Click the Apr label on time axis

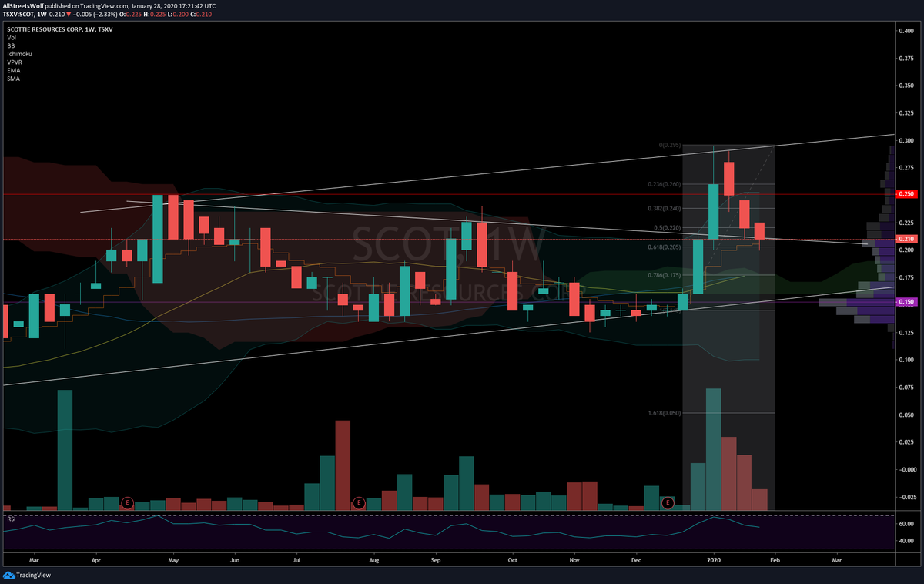(x=95, y=560)
